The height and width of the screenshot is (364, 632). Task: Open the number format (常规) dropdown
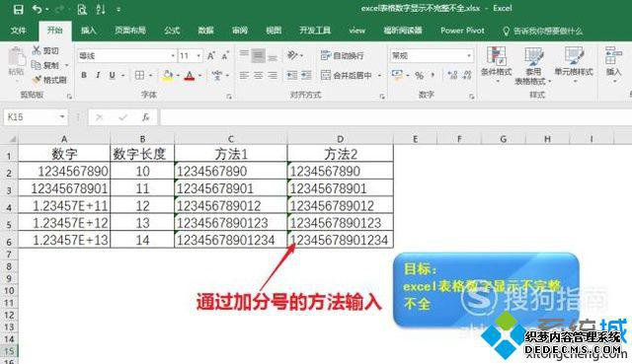[469, 55]
